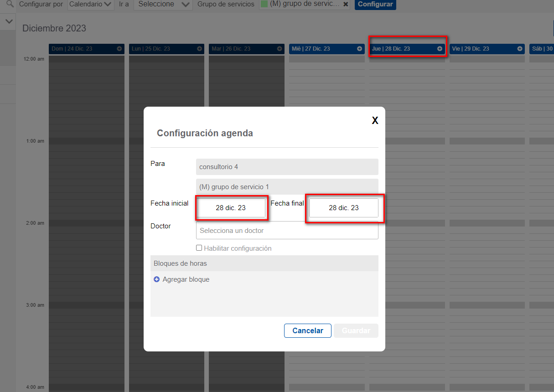Click Cancelar in the dialog
The width and height of the screenshot is (554, 392).
coord(307,330)
